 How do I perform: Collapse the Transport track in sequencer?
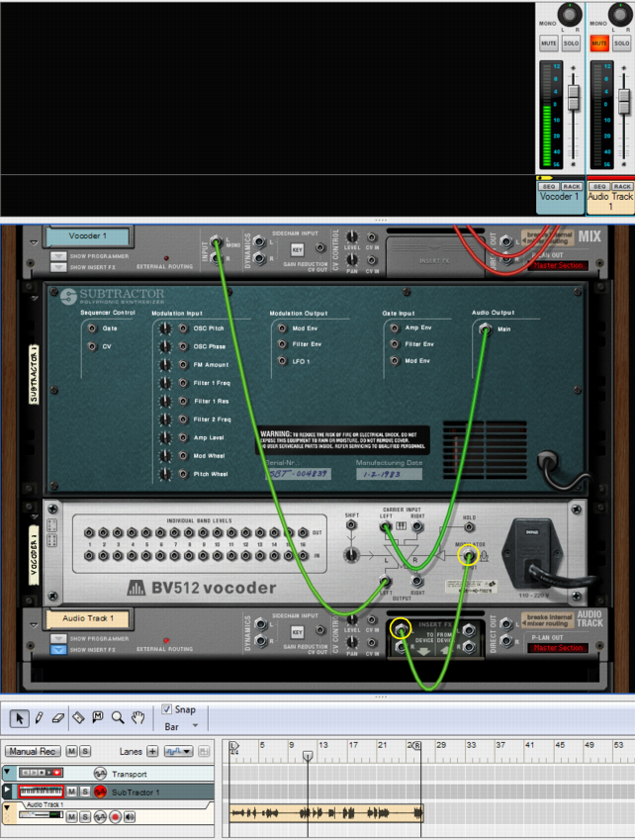[x=7, y=773]
